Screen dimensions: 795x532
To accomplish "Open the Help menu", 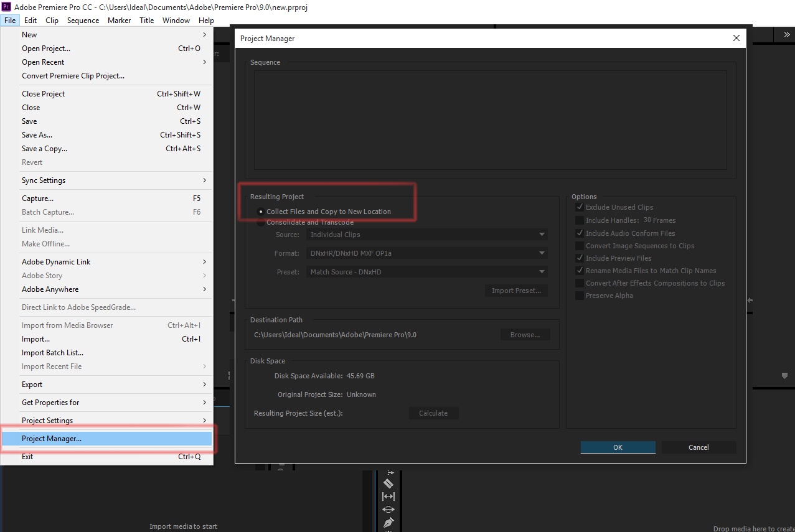I will point(206,21).
